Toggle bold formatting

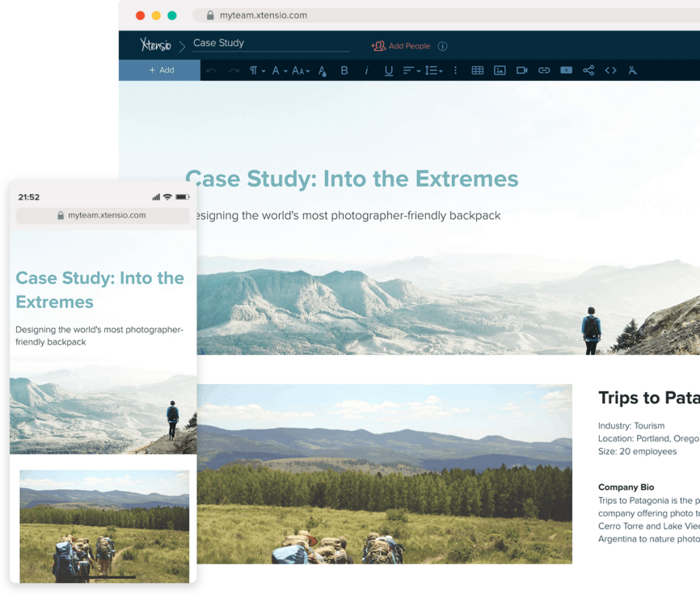click(x=344, y=70)
